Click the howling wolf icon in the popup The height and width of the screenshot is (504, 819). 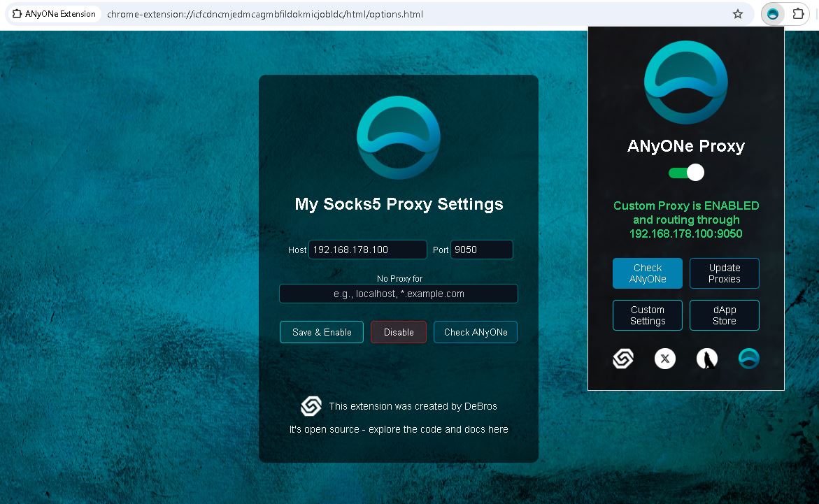[x=707, y=359]
